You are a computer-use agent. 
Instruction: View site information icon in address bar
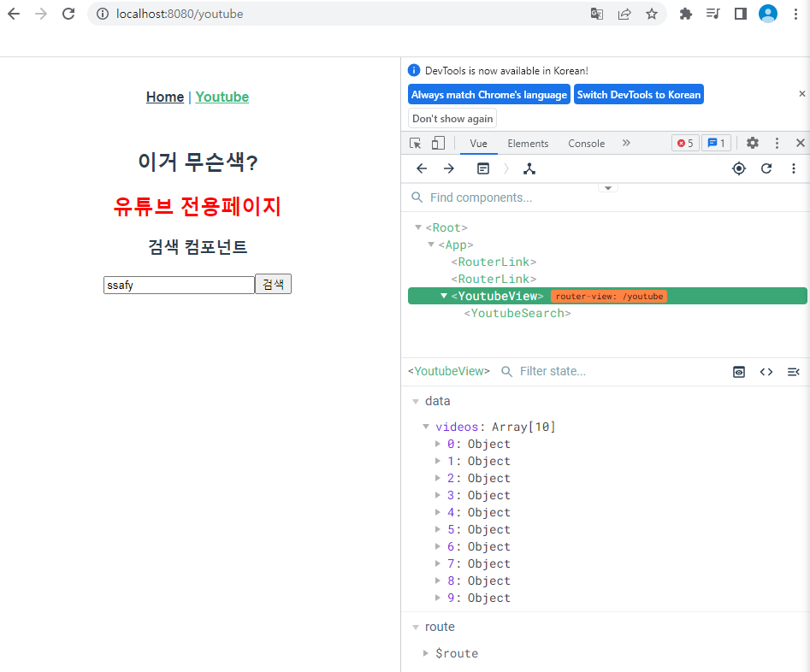(x=103, y=14)
